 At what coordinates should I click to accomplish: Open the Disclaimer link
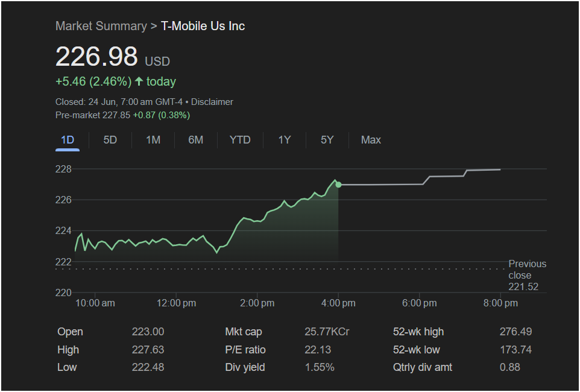tap(212, 102)
